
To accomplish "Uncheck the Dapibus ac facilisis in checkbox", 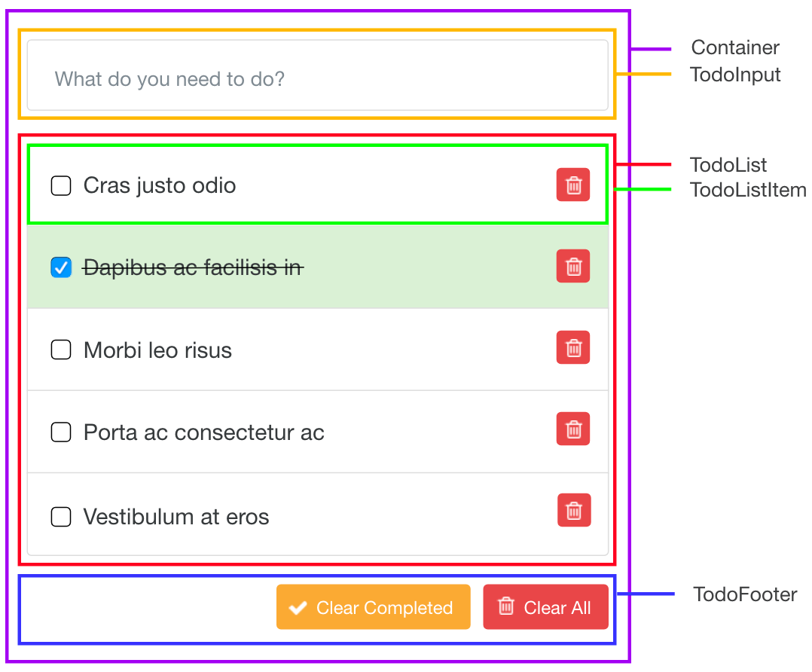I will 61,267.
